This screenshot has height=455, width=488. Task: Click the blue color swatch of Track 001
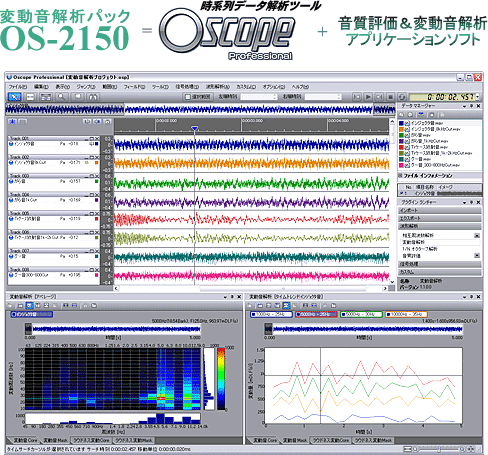tap(97, 144)
